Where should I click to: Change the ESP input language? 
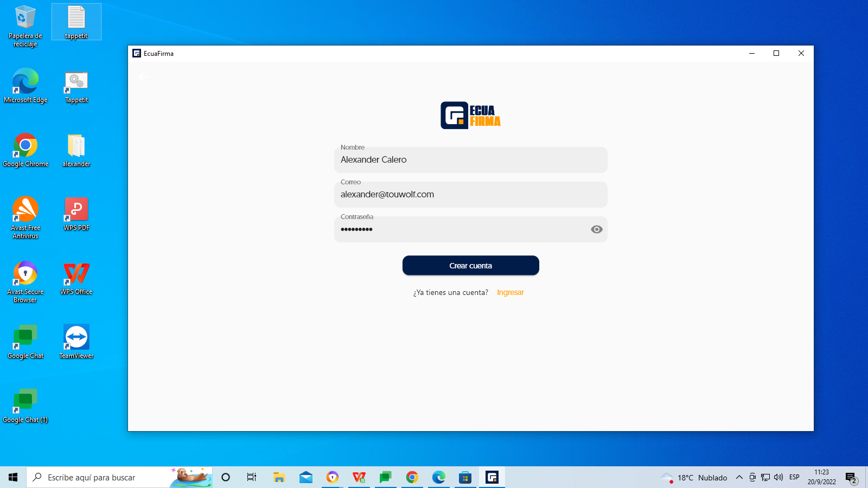(x=794, y=477)
